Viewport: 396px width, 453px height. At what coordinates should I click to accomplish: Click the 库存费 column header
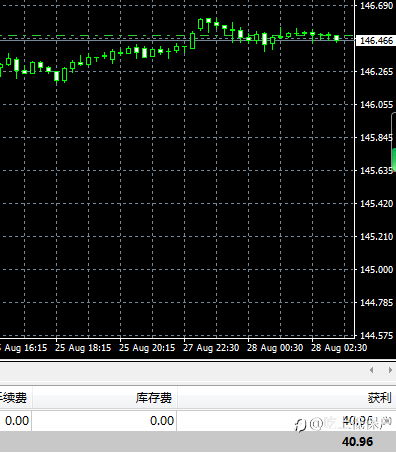[154, 398]
